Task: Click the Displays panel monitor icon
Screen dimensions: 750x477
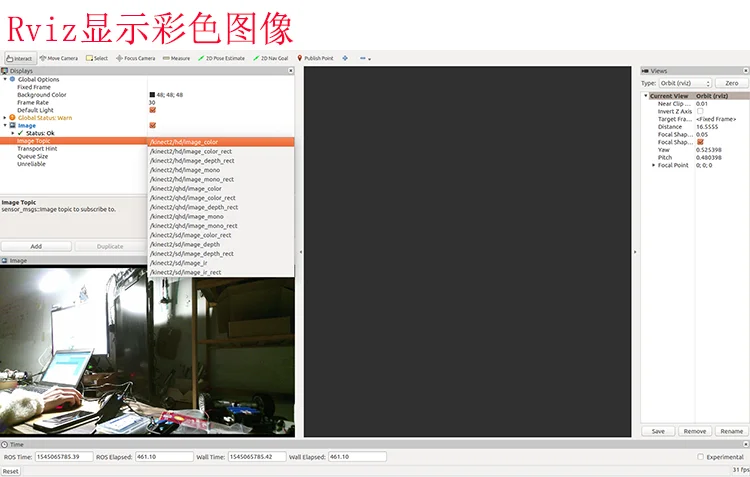Action: coord(5,71)
